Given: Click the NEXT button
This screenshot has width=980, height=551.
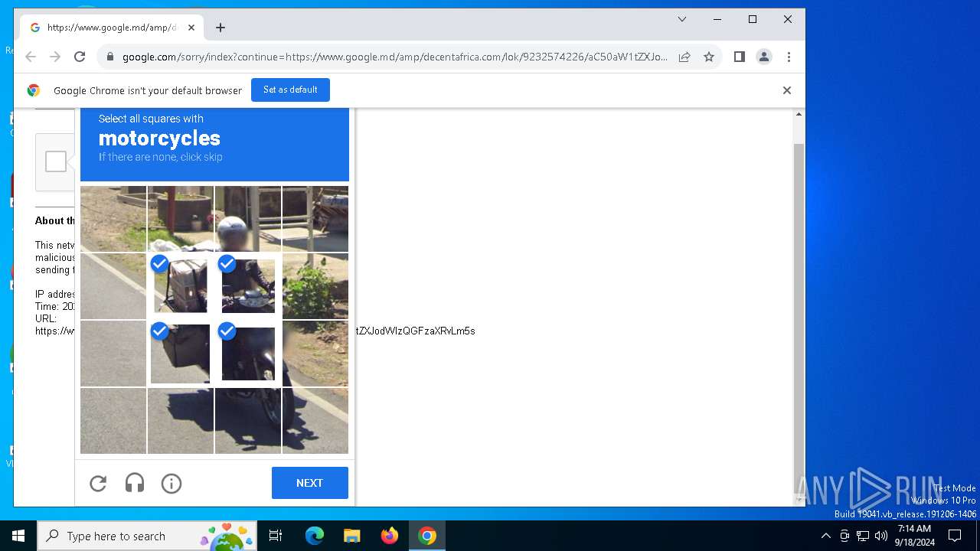Looking at the screenshot, I should point(310,483).
